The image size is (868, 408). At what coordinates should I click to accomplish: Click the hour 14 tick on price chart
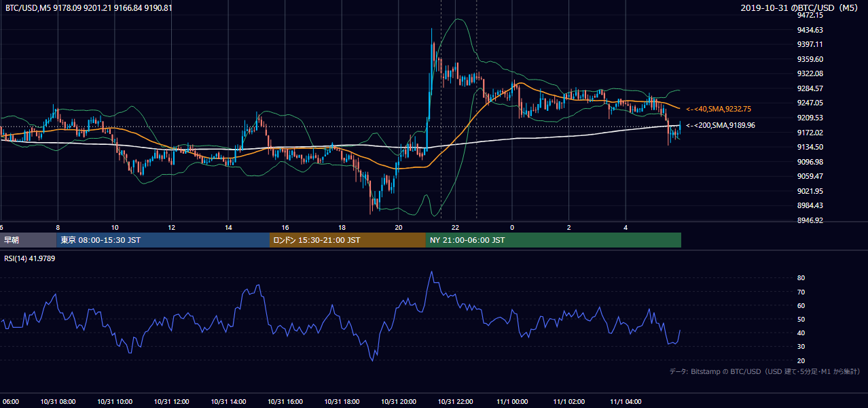pyautogui.click(x=228, y=227)
